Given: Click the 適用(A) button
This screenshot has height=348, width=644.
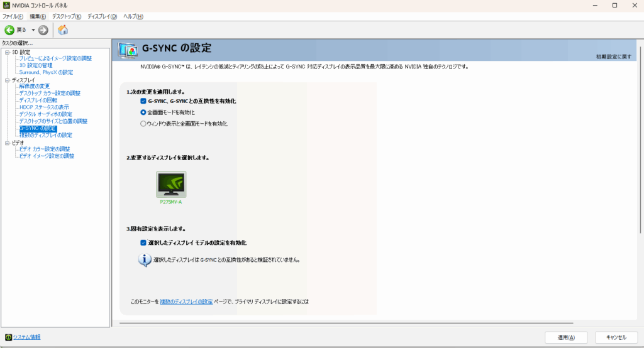Looking at the screenshot, I should point(567,337).
